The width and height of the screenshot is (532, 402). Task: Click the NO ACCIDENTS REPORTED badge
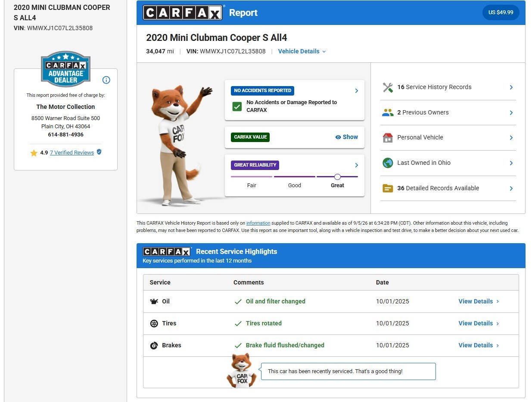(262, 91)
